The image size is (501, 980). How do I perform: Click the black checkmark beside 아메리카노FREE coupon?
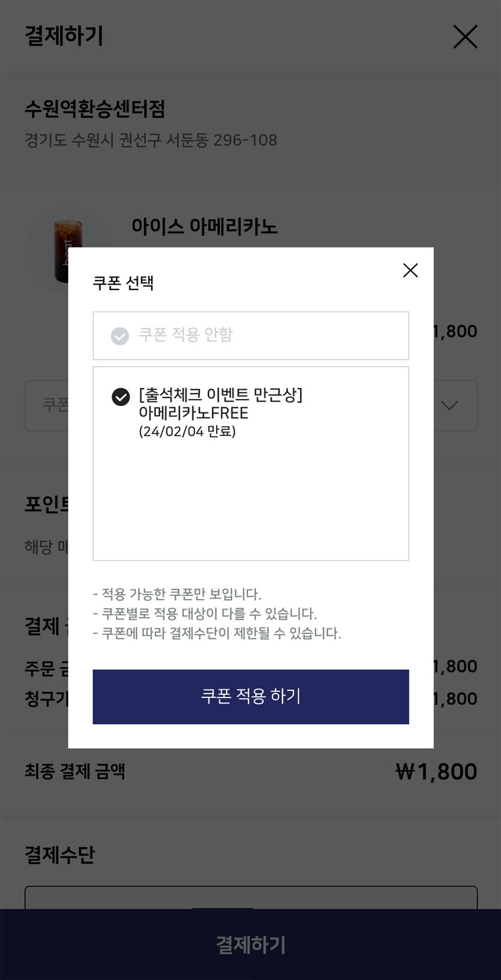pyautogui.click(x=120, y=397)
